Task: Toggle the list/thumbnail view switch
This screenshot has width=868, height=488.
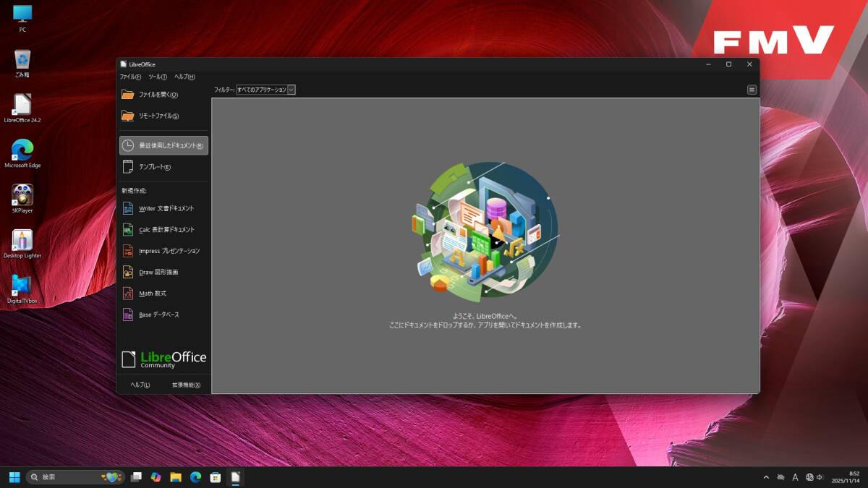Action: (752, 89)
